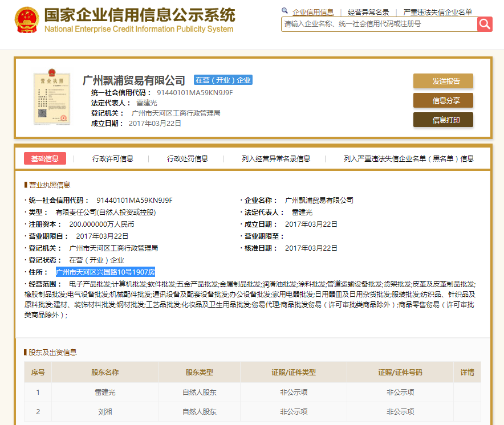Select the 基础信息 tab
Screen dimensions: 504x425
[x=45, y=158]
